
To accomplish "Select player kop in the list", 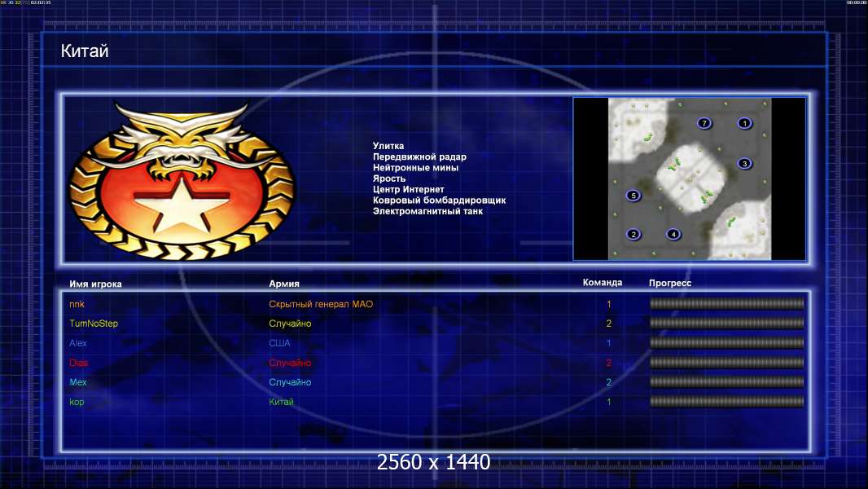I will [77, 402].
